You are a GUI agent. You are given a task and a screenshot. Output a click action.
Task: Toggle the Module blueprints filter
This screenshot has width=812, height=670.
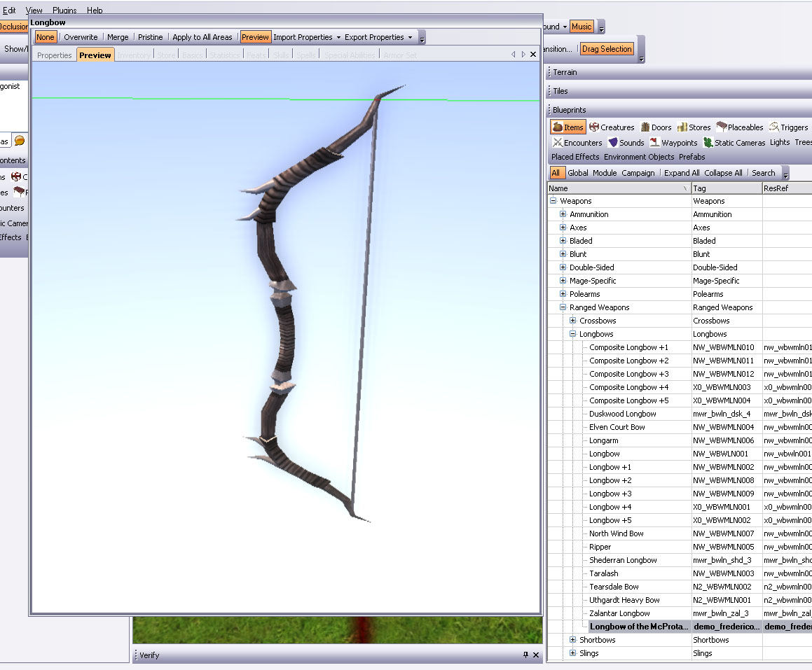(605, 173)
